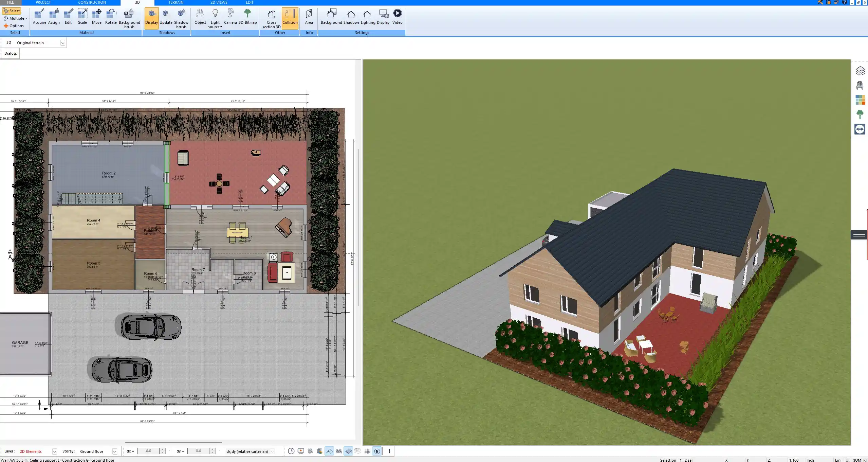Play the Video tool
Viewport: 868px width, 462px height.
coord(397,17)
